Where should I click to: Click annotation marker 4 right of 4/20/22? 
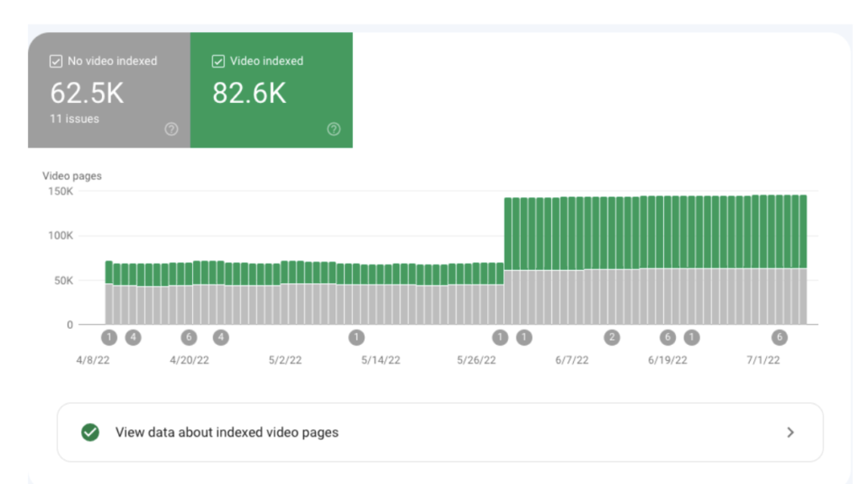click(x=221, y=336)
